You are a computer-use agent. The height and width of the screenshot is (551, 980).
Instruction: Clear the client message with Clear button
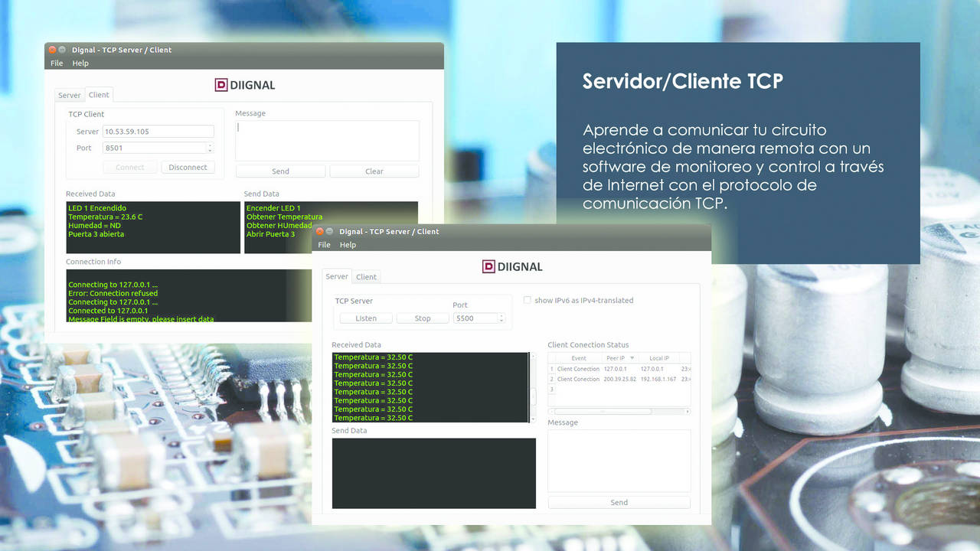coord(374,171)
